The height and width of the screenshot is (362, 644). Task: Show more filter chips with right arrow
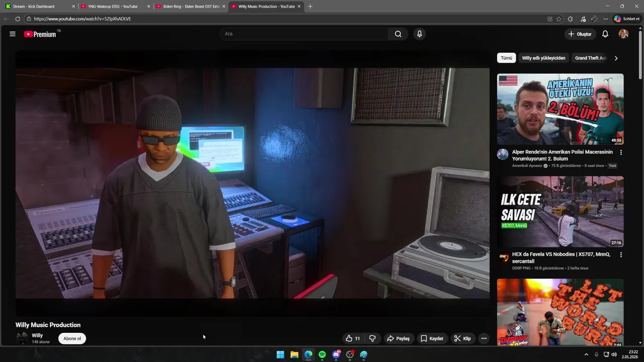click(x=616, y=58)
